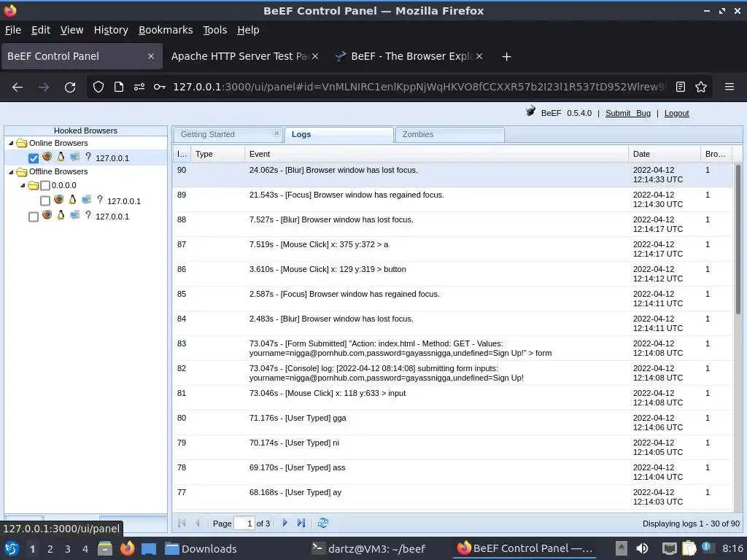Viewport: 747px width, 560px height.
Task: Check the last offline 127.0.0.1 browser checkbox
Action: (x=34, y=217)
